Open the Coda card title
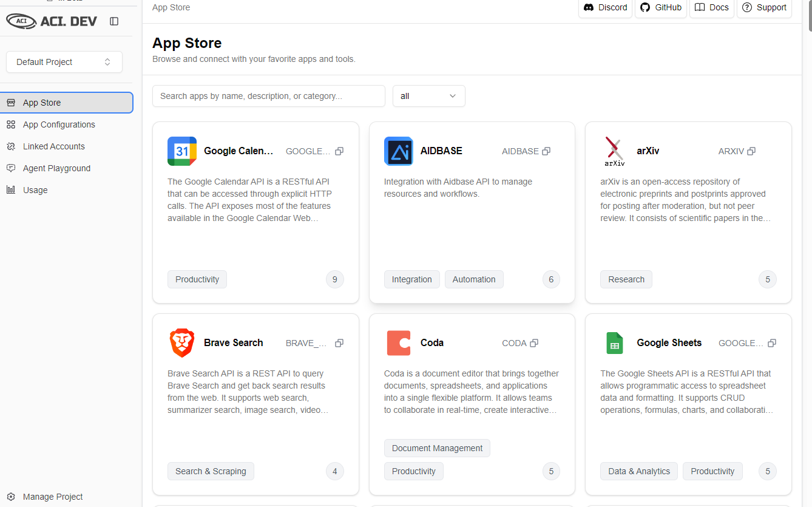Viewport: 812px width, 507px height. [x=432, y=343]
